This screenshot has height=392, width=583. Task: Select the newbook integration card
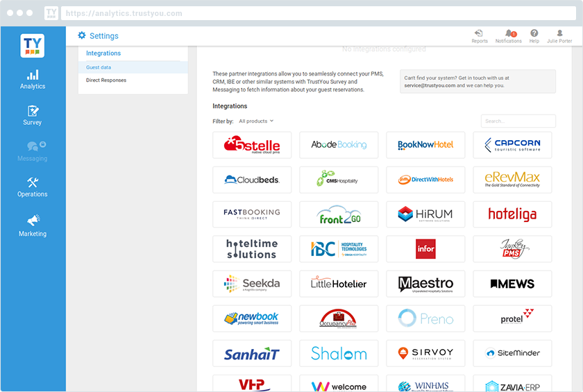252,318
